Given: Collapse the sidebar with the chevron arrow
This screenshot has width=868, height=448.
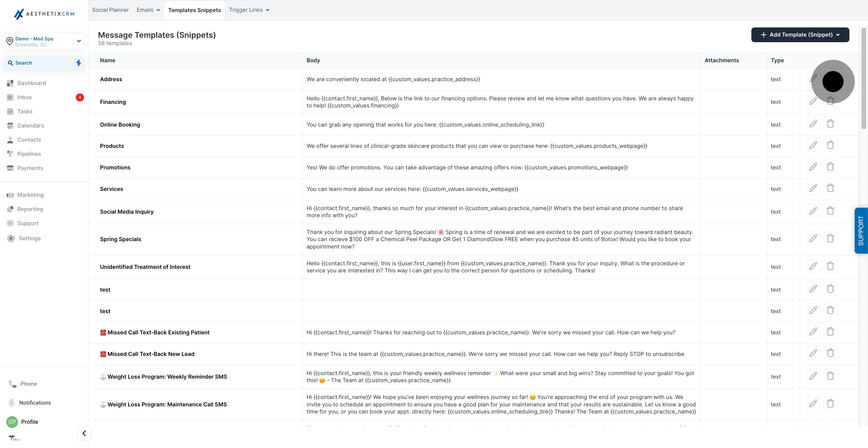Looking at the screenshot, I should click(x=84, y=433).
